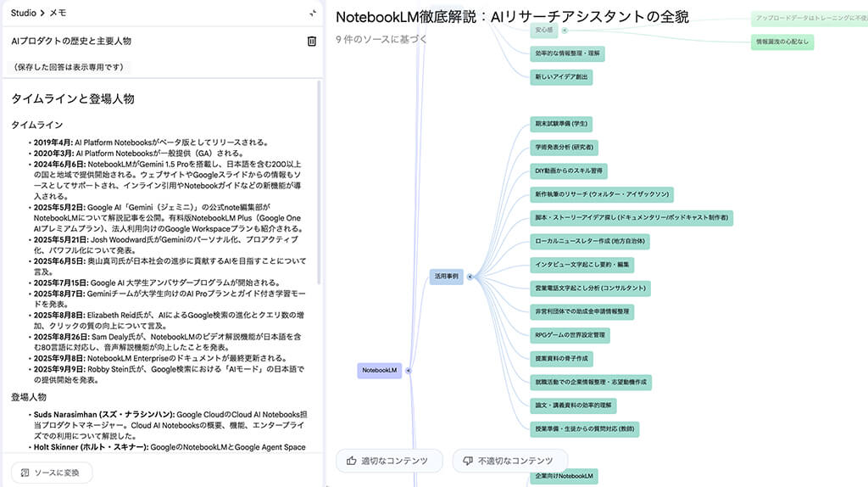Click the タイムラインと登場人物 heading
This screenshot has width=868, height=487.
click(x=73, y=98)
